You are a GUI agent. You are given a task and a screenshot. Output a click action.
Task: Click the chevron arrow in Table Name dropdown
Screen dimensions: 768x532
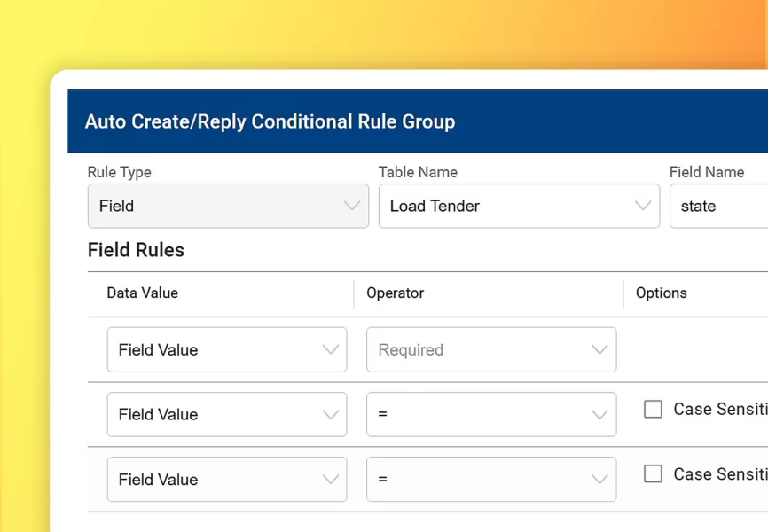pos(643,206)
